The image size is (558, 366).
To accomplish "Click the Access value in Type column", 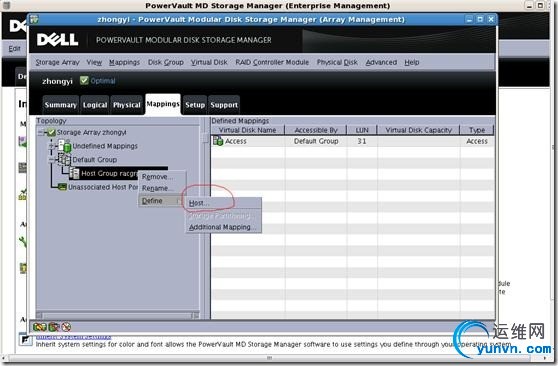I will (x=477, y=141).
